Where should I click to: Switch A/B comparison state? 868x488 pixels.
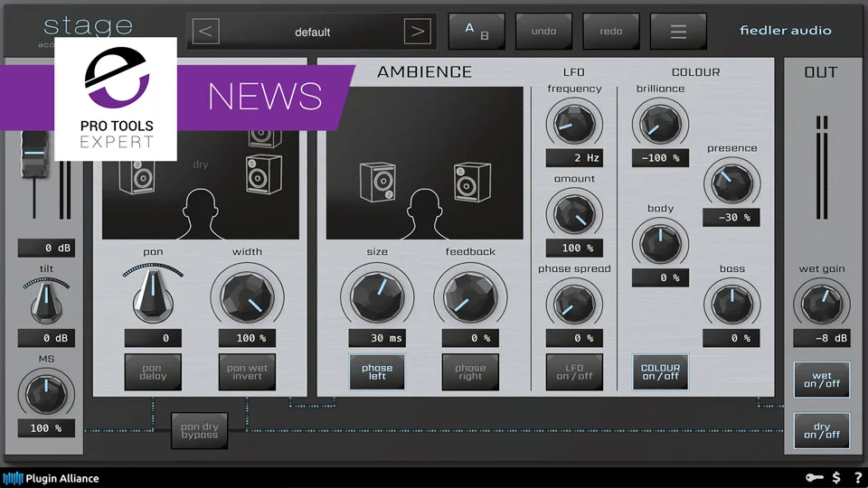coord(476,31)
